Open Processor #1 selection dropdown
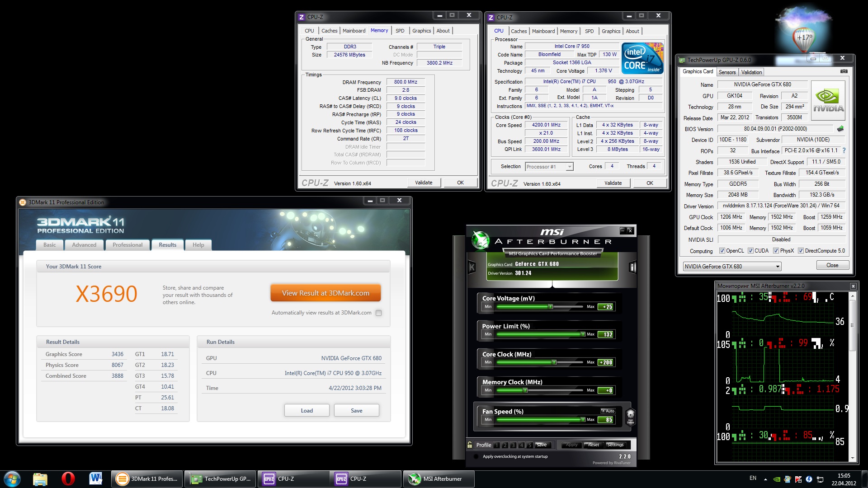The width and height of the screenshot is (868, 488). pyautogui.click(x=549, y=167)
